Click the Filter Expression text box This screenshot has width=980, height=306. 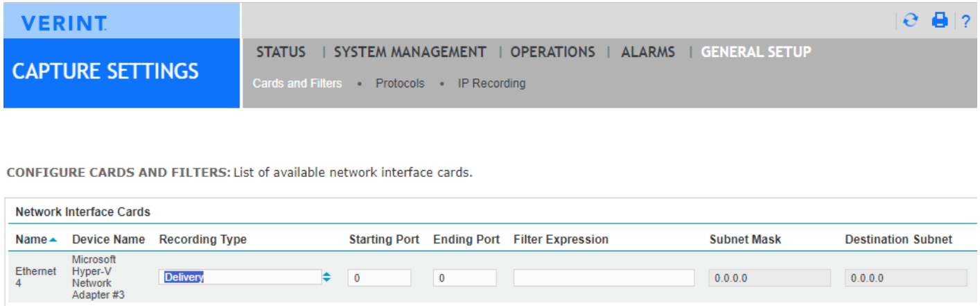click(603, 278)
